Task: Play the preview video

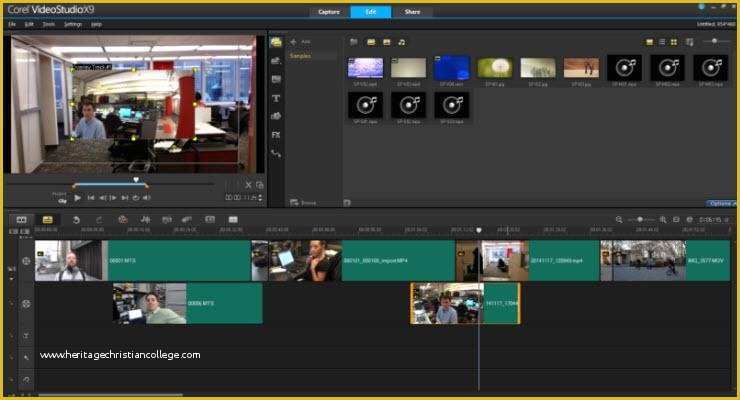Action: (x=78, y=198)
